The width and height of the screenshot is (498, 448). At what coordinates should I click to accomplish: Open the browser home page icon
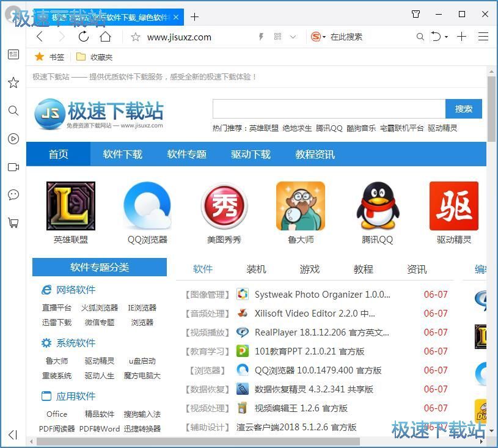click(x=106, y=37)
